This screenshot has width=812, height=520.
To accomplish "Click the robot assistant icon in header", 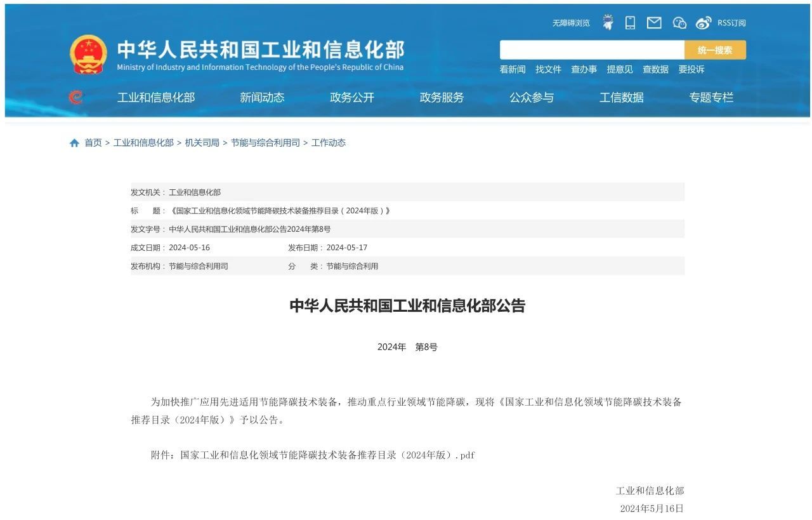I will coord(608,23).
